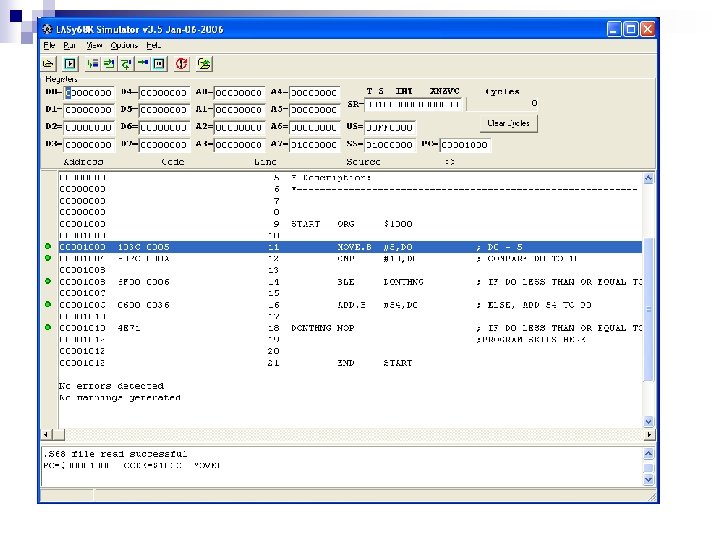This screenshot has height=540, width=720.
Task: Toggle breakpoint dot on BLE line 14
Action: (x=48, y=282)
